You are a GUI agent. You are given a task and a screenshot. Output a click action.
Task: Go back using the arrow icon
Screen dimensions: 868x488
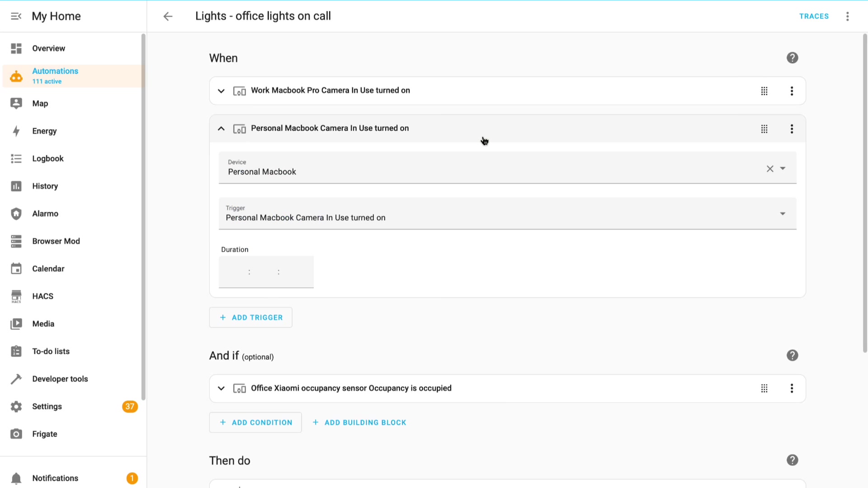(x=168, y=16)
